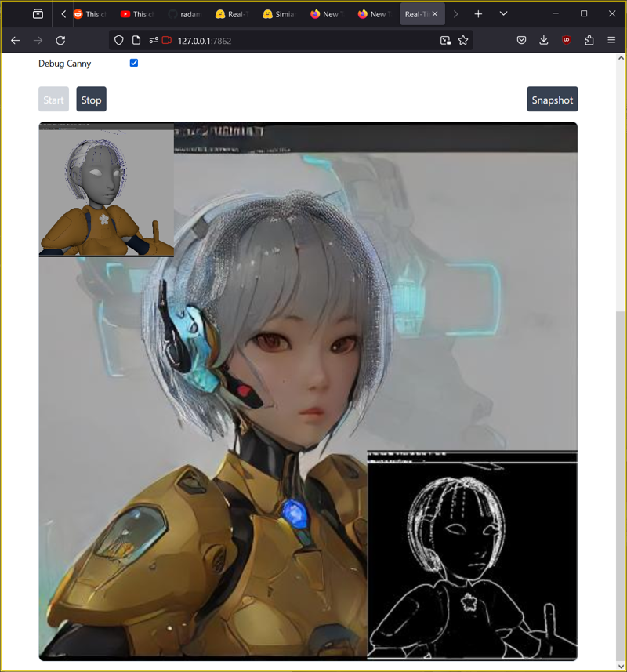This screenshot has height=672, width=627.
Task: Bookmark this page with the star icon
Action: click(463, 40)
